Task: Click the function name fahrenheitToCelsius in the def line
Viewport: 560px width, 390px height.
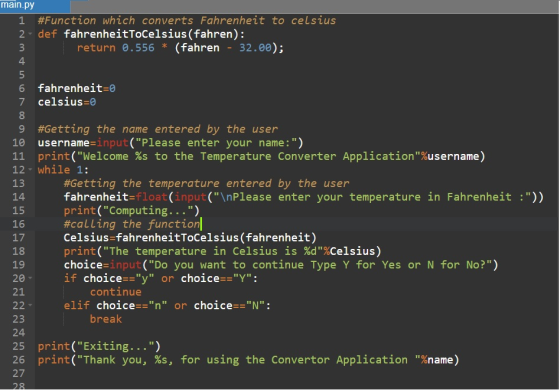Action: pyautogui.click(x=125, y=34)
